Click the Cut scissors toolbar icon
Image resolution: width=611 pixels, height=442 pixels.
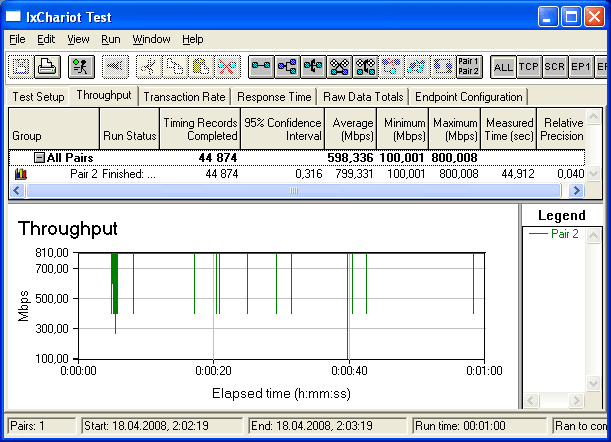[x=149, y=67]
